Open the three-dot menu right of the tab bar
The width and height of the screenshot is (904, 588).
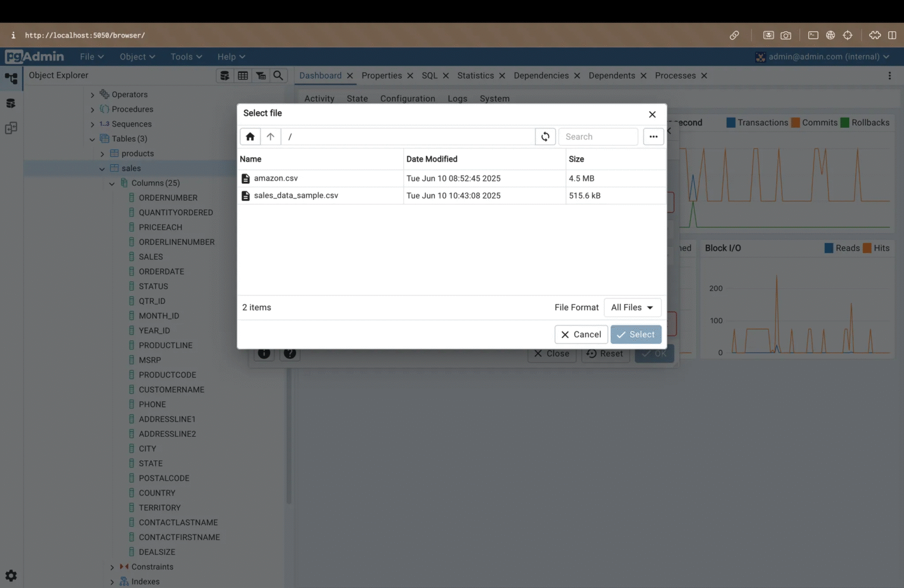point(890,75)
